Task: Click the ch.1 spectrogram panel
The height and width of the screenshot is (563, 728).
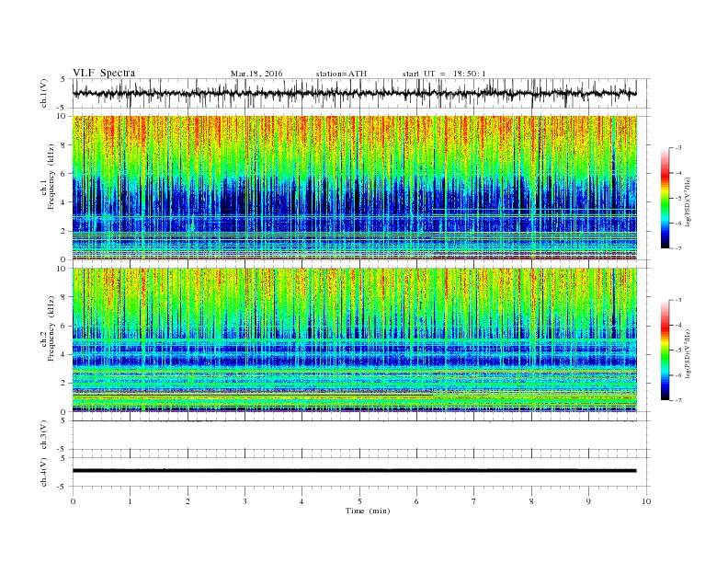Action: (354, 188)
